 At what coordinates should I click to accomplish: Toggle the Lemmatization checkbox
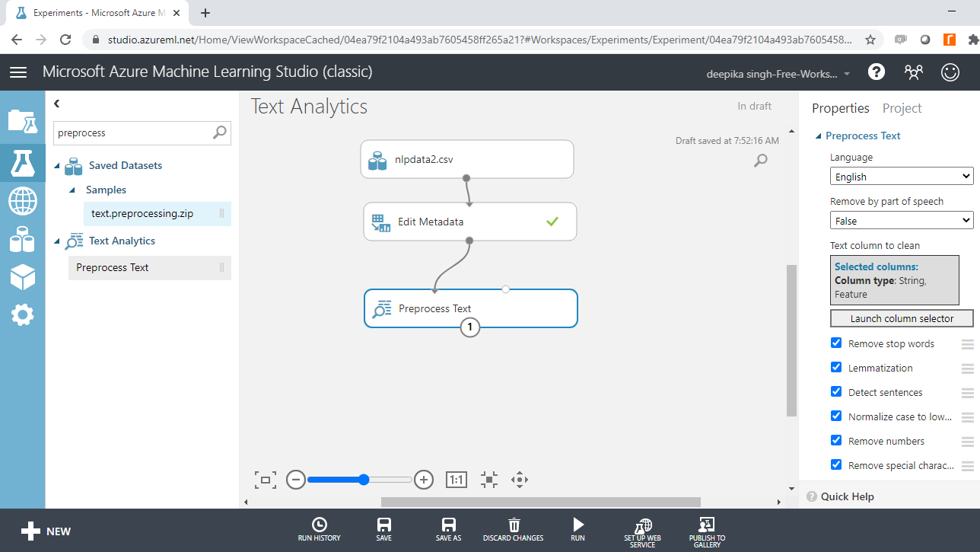(x=836, y=368)
